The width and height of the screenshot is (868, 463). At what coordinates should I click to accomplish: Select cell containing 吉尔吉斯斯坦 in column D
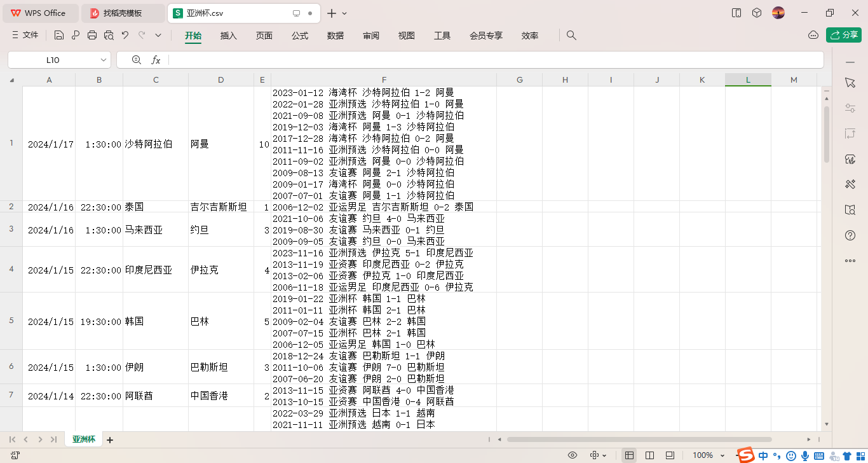[x=221, y=207]
